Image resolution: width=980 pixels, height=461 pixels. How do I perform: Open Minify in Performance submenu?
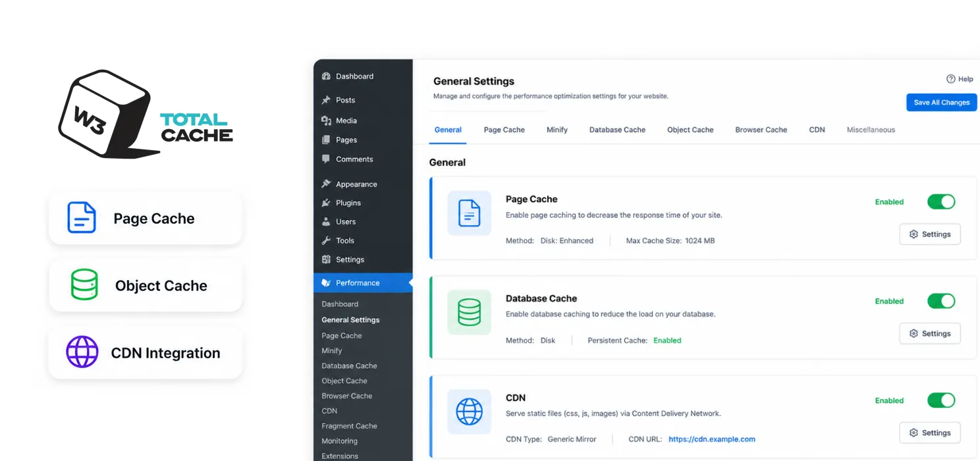[x=332, y=351]
